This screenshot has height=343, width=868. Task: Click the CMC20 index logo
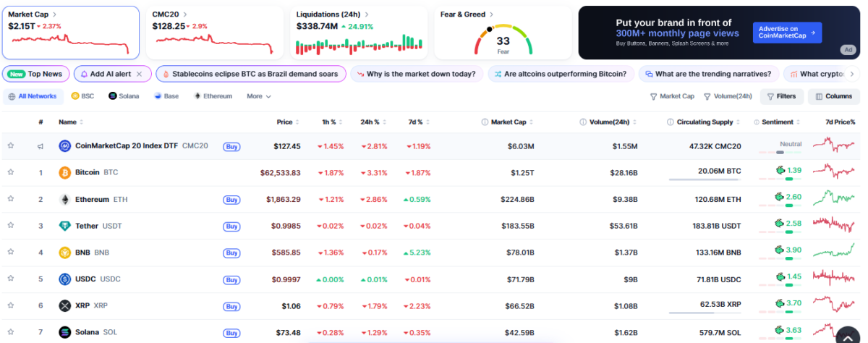pyautogui.click(x=64, y=145)
